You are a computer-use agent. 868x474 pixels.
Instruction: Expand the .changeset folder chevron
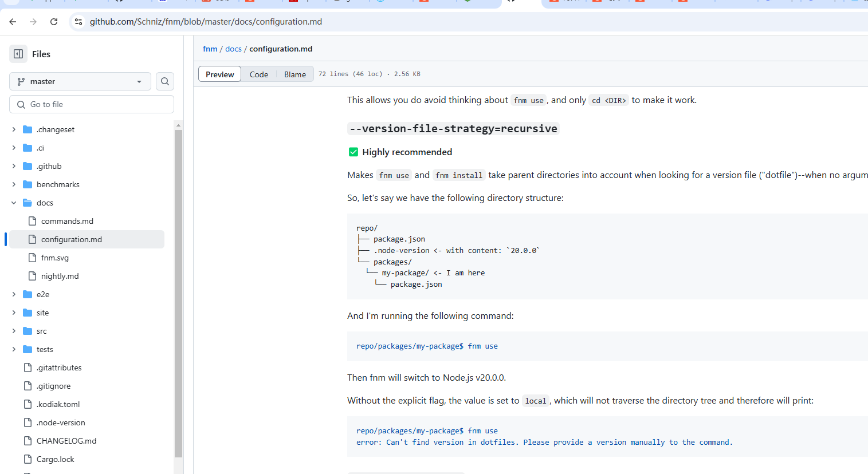pos(14,129)
